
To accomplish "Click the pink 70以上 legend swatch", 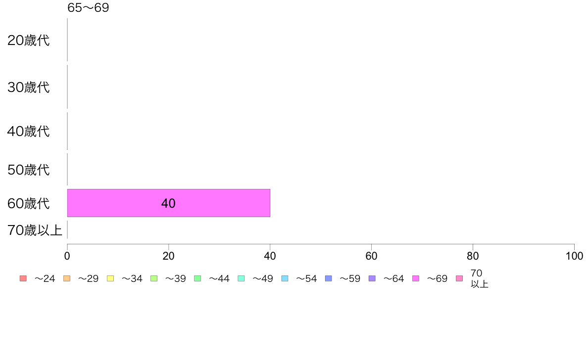I will click(459, 278).
